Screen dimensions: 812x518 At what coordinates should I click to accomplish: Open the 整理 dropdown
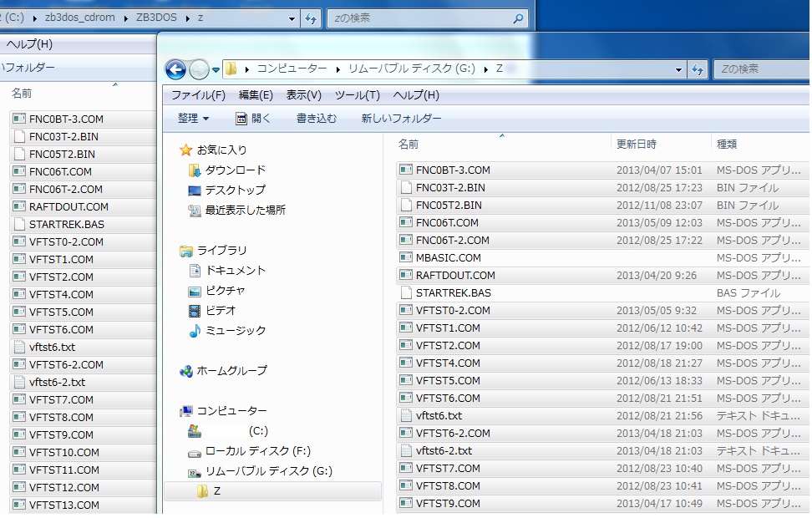tap(193, 119)
